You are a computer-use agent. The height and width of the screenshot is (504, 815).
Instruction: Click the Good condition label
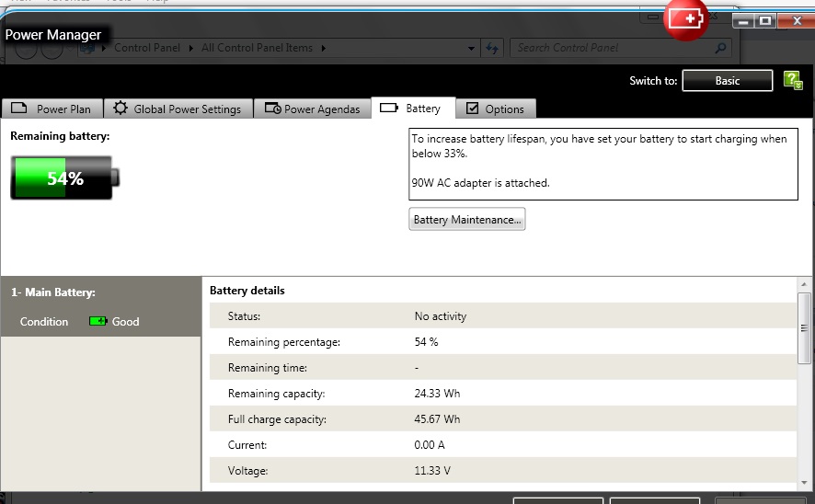tap(125, 321)
